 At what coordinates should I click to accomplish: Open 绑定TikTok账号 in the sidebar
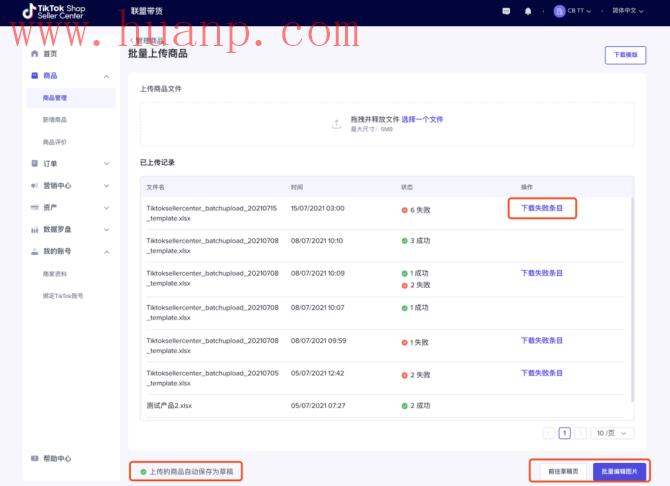63,296
